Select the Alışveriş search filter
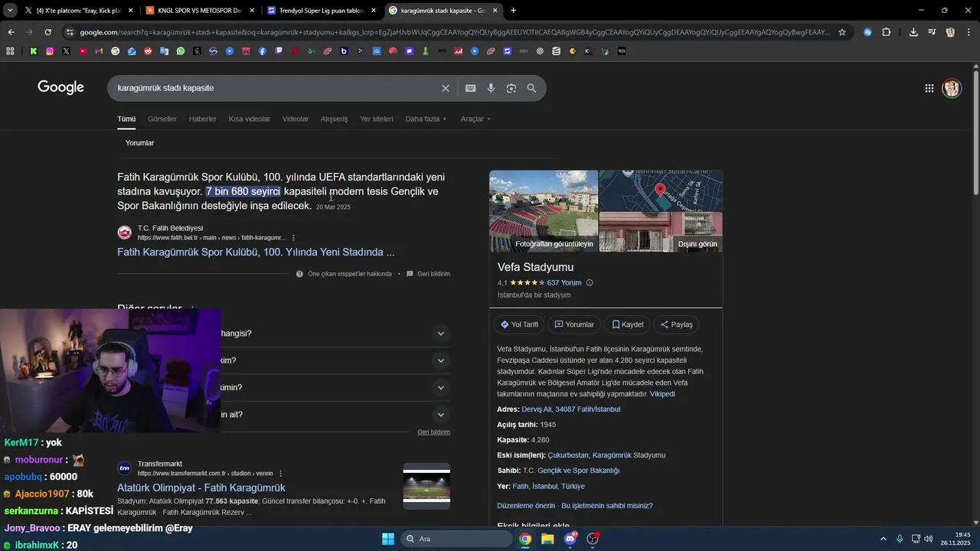This screenshot has width=980, height=551. click(334, 119)
